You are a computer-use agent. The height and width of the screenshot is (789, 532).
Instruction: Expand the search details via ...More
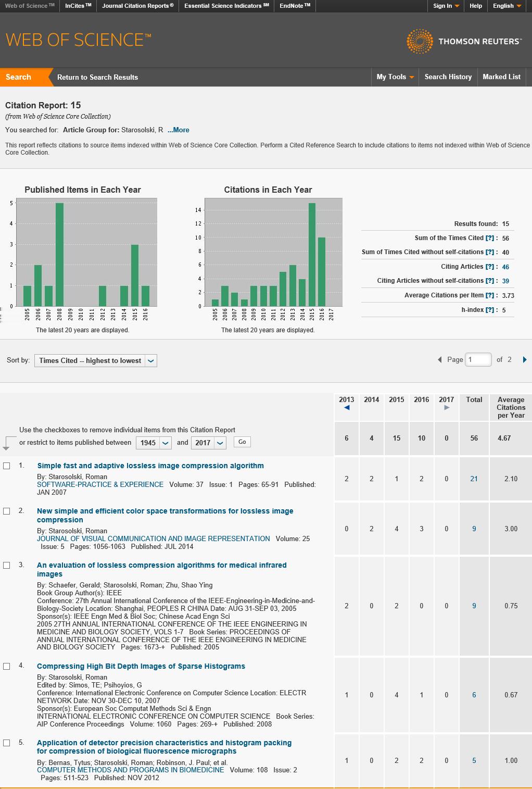coord(178,130)
